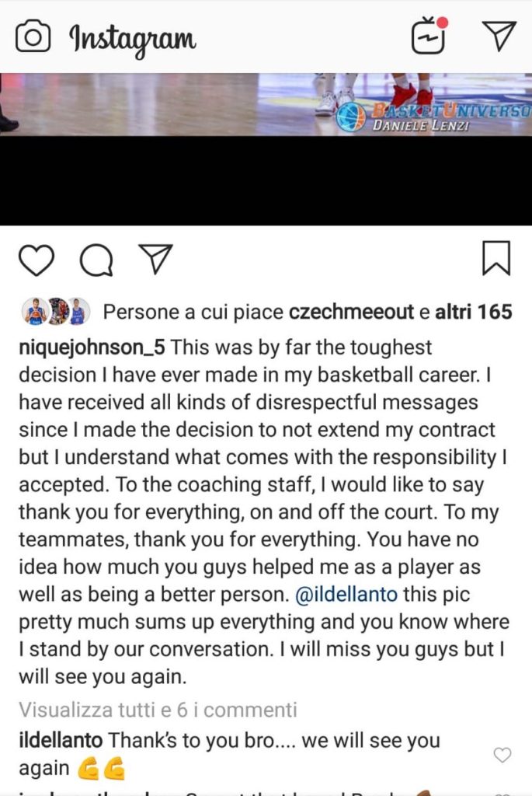This screenshot has height=796, width=532.
Task: Save the post with the bookmark icon
Action: (496, 258)
